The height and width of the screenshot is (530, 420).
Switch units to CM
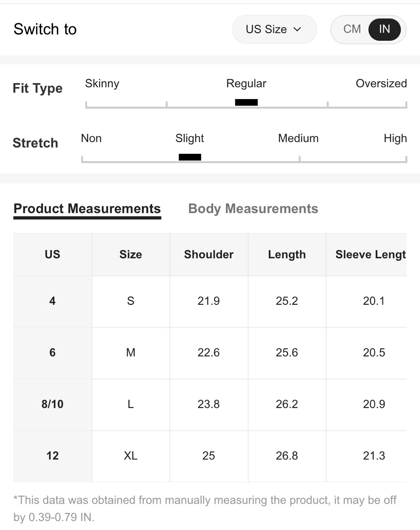coord(352,29)
